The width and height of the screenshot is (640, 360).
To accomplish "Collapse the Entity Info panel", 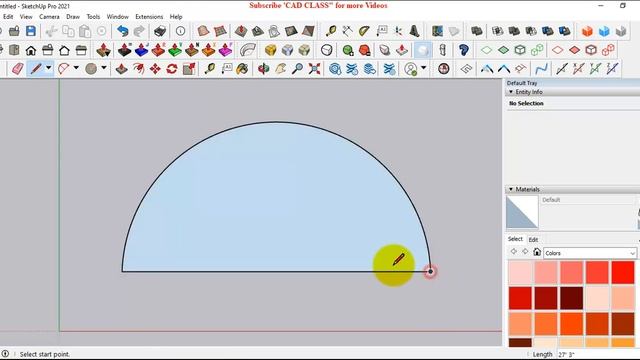I will coord(511,92).
